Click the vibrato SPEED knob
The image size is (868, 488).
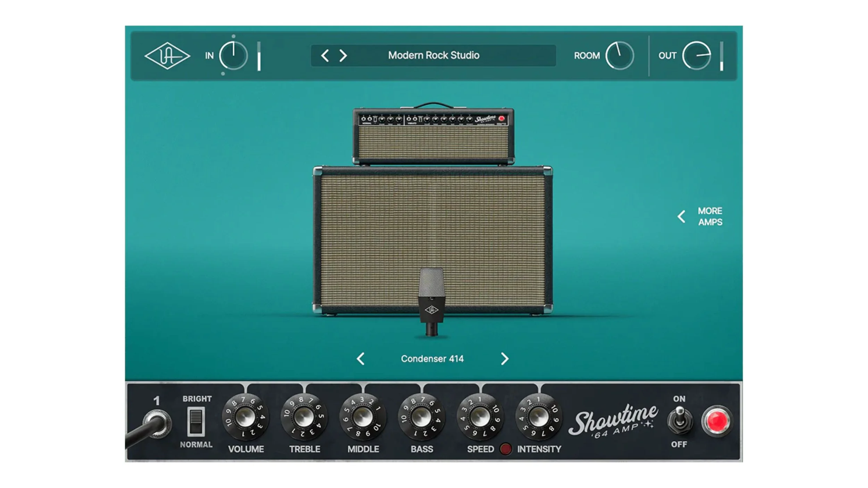click(x=480, y=417)
